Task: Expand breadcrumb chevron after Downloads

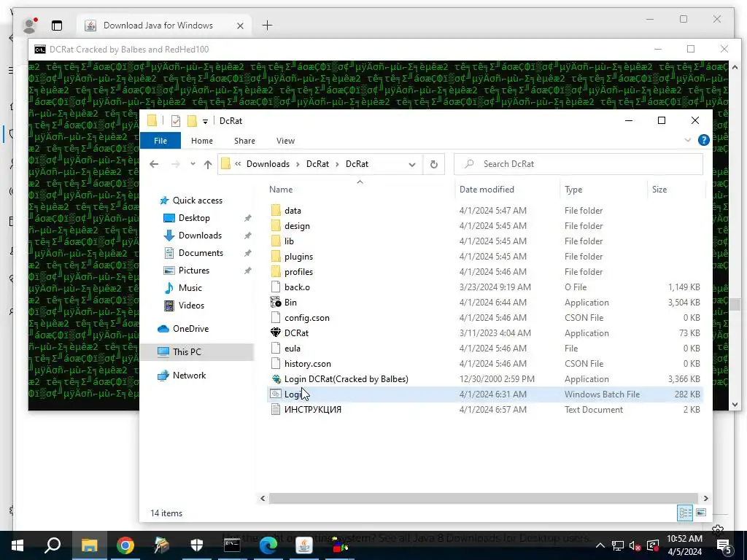Action: [x=298, y=164]
